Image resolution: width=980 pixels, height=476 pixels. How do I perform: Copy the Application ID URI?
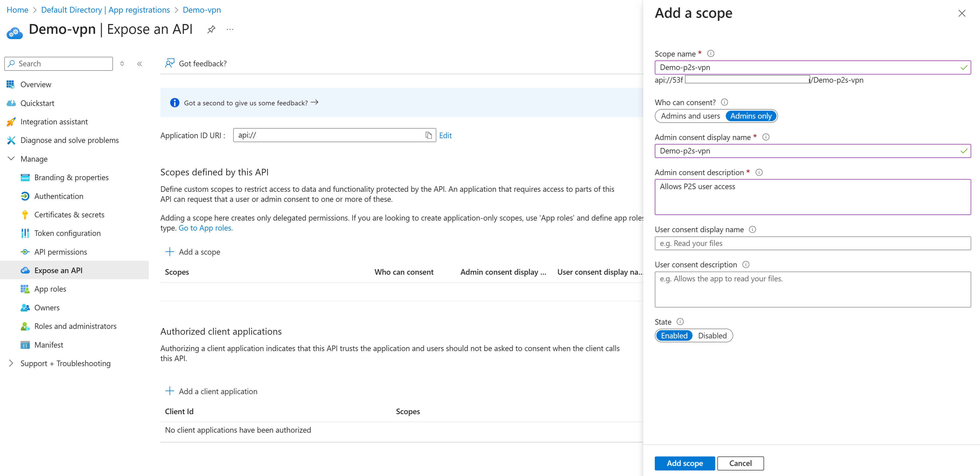pos(428,135)
